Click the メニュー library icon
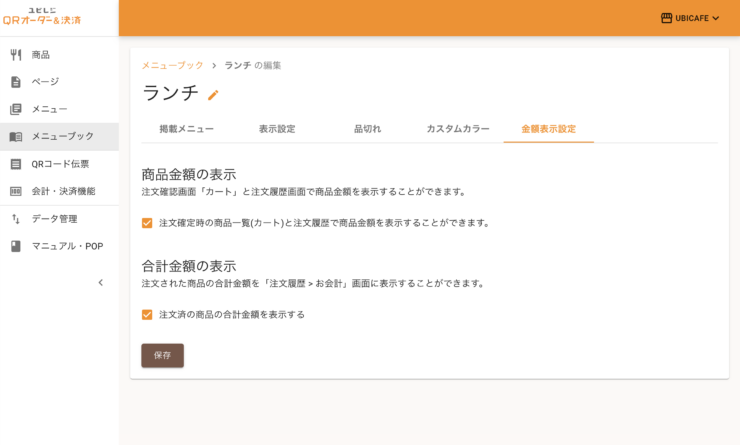The width and height of the screenshot is (740, 445). click(16, 109)
